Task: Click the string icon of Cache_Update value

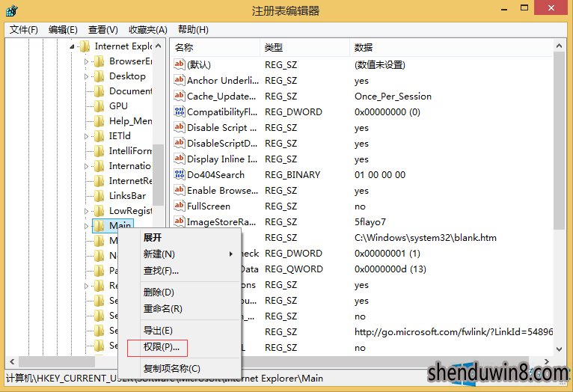Action: pos(180,96)
